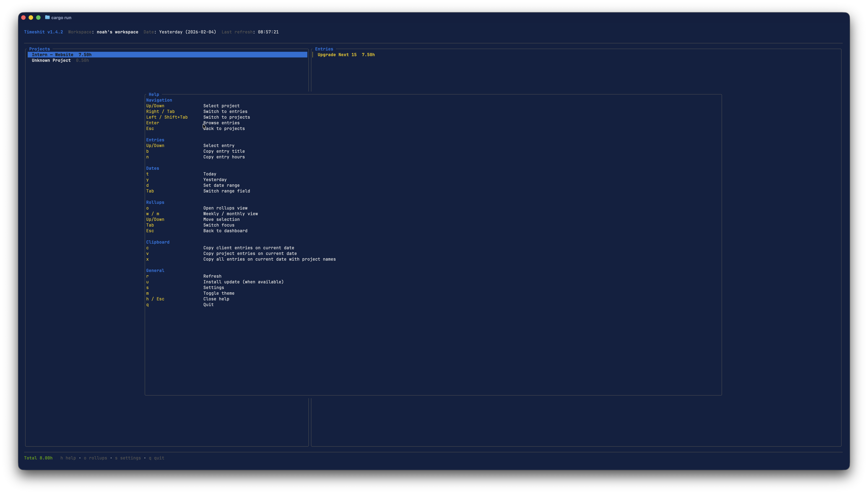Click the Last refresh time 08:57:21

[268, 32]
